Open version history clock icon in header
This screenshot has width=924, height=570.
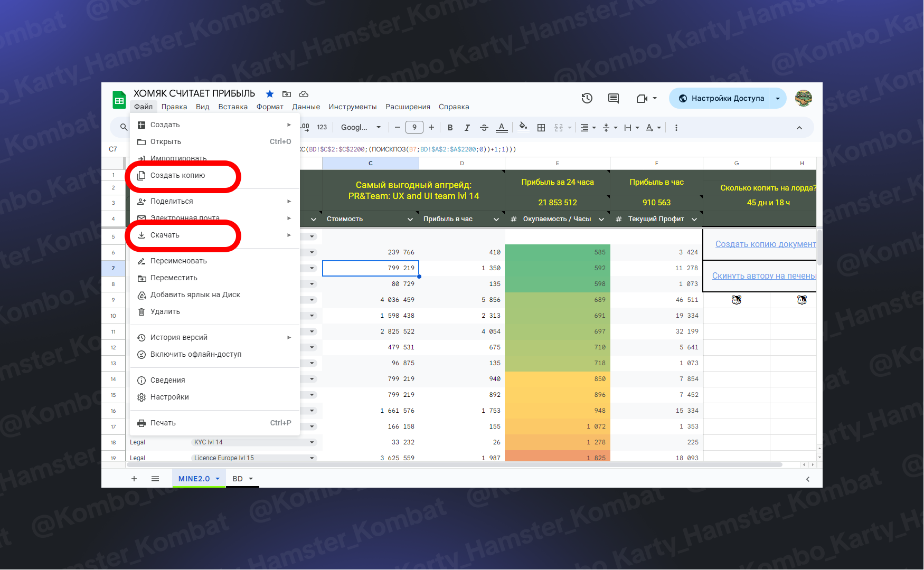coord(587,98)
